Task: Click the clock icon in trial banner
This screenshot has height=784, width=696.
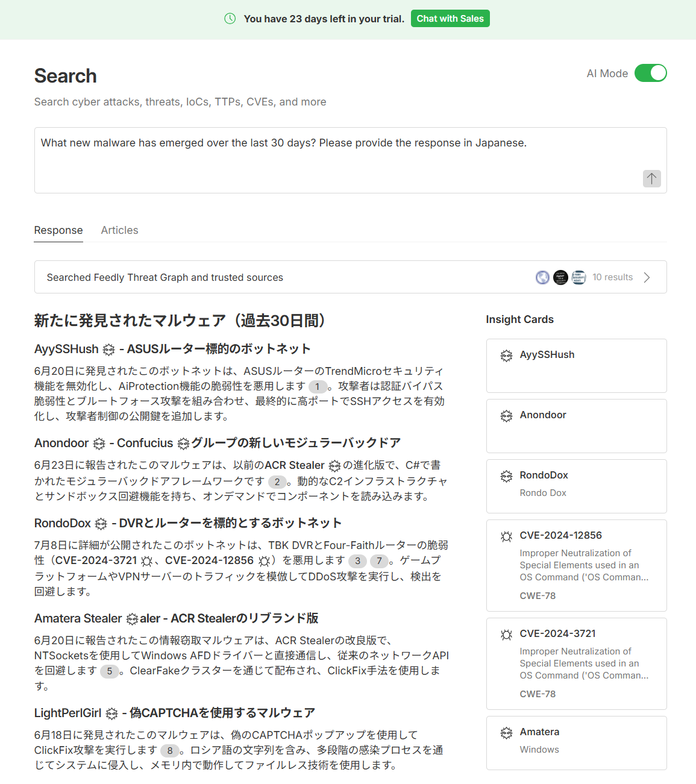Action: pos(230,19)
